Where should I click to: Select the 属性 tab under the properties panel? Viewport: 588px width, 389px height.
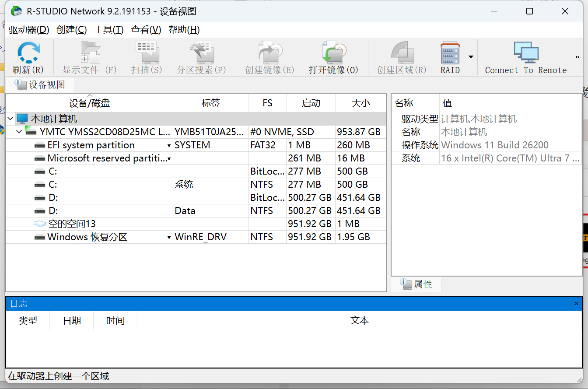[416, 284]
